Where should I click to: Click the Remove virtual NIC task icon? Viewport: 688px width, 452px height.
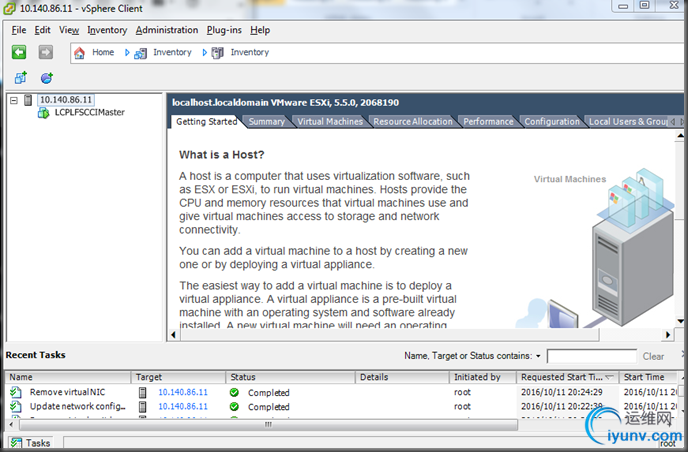[16, 392]
